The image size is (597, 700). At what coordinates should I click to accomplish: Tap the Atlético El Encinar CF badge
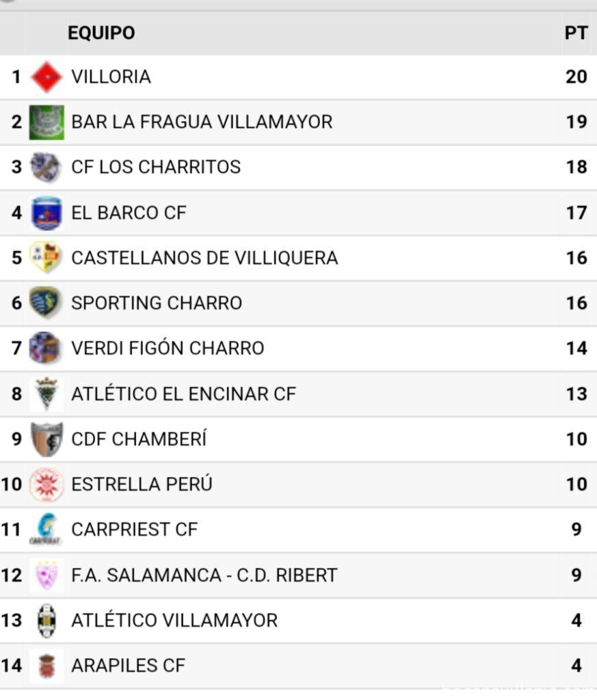pyautogui.click(x=47, y=394)
